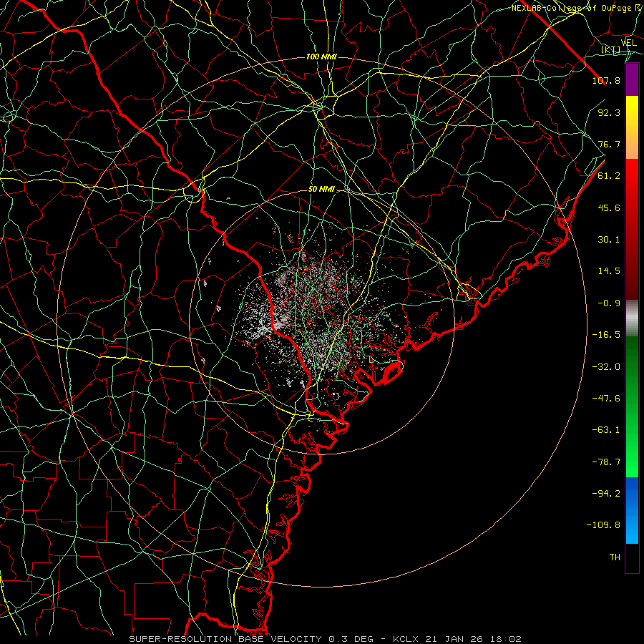Click the "VEL" legend title
The image size is (644, 644).
pos(628,43)
